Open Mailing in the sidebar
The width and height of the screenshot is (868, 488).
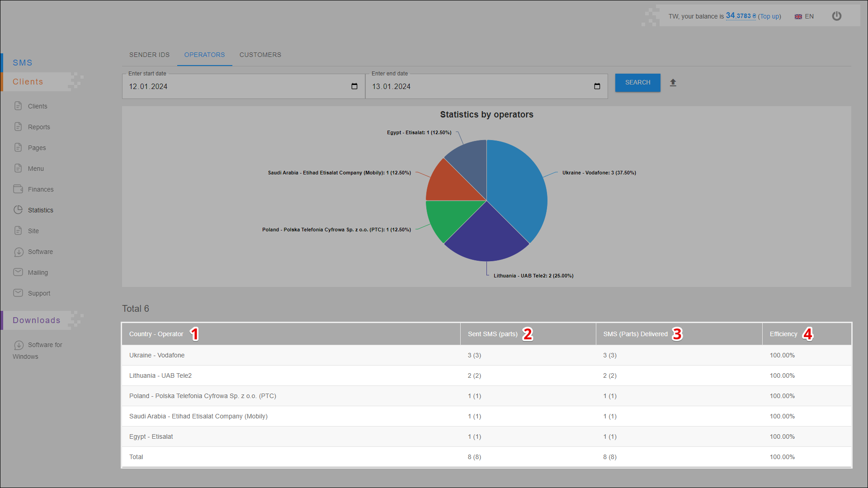click(x=38, y=272)
